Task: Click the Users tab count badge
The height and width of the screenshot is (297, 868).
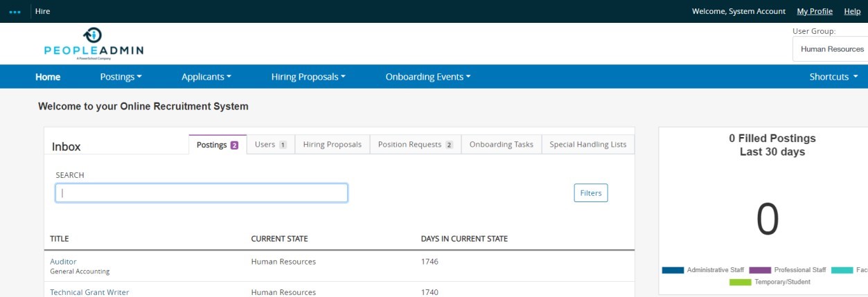Action: click(x=283, y=145)
